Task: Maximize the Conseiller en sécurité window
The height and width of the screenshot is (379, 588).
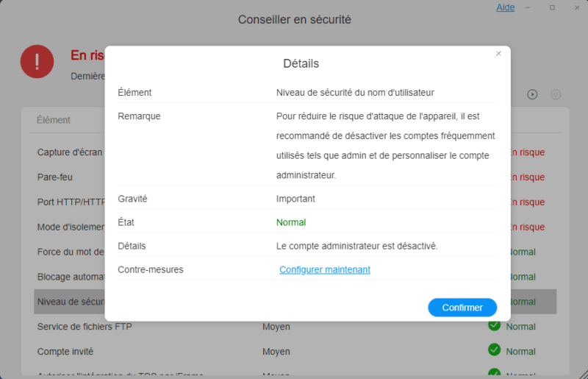Action: pyautogui.click(x=552, y=7)
